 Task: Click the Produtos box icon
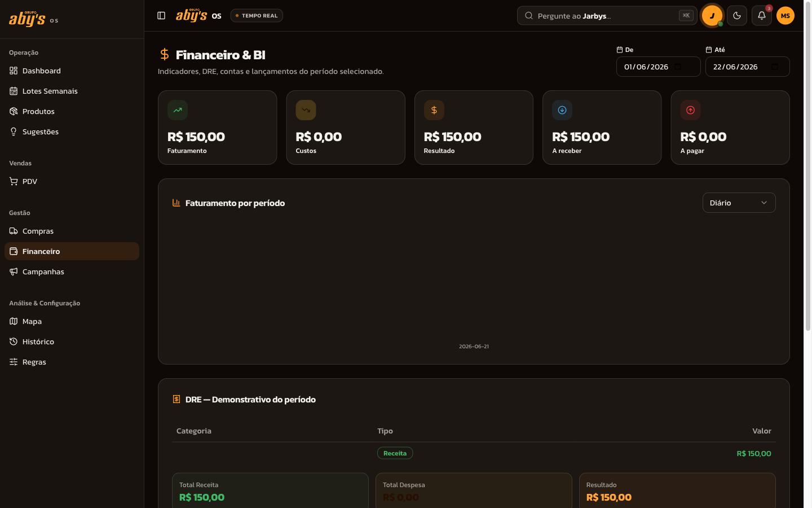tap(14, 111)
